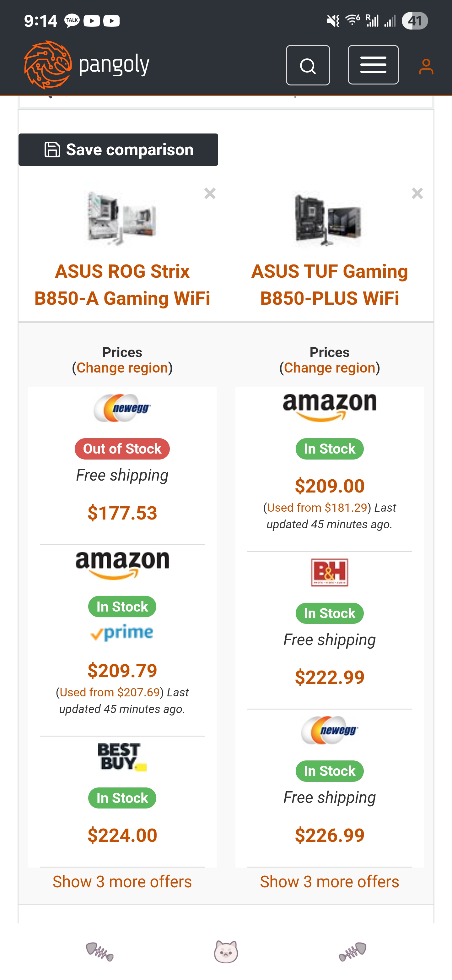Viewport: 452px width, 980px height.
Task: Open ASUS ROG Strix B850-A Gaming WiFi link
Action: 122,285
